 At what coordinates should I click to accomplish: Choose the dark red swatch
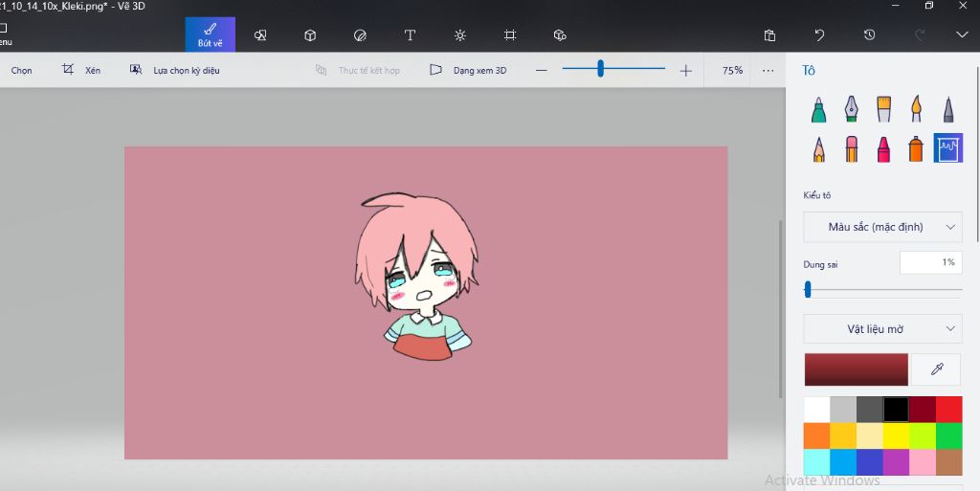(x=923, y=410)
